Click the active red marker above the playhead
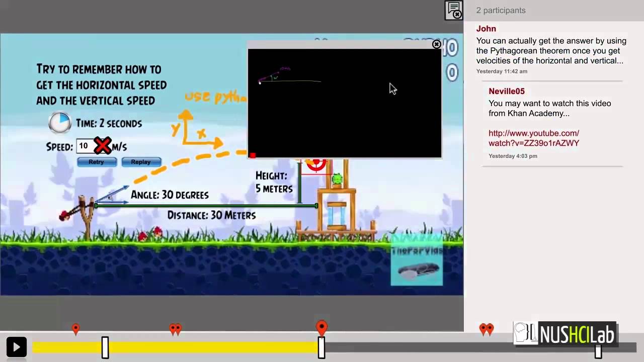This screenshot has width=644, height=362. 321,328
